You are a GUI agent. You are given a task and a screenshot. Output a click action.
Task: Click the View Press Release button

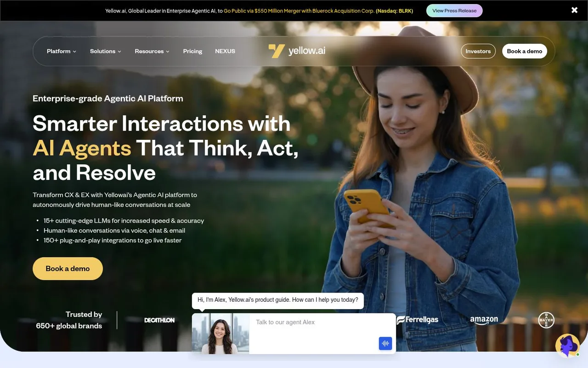click(x=454, y=11)
